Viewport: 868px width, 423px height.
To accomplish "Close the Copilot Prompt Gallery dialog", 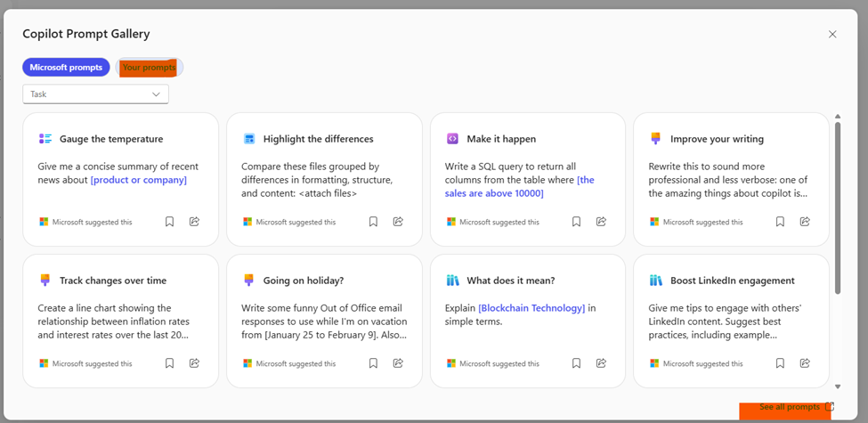I will [832, 35].
